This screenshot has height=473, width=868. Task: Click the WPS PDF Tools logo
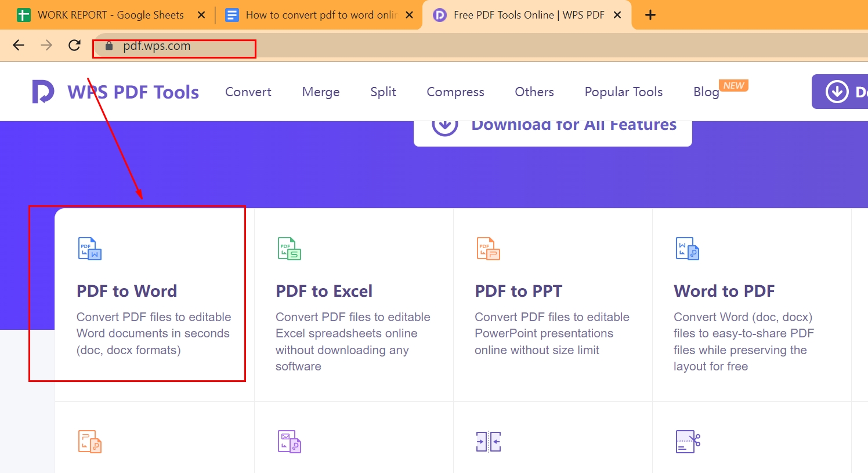114,91
